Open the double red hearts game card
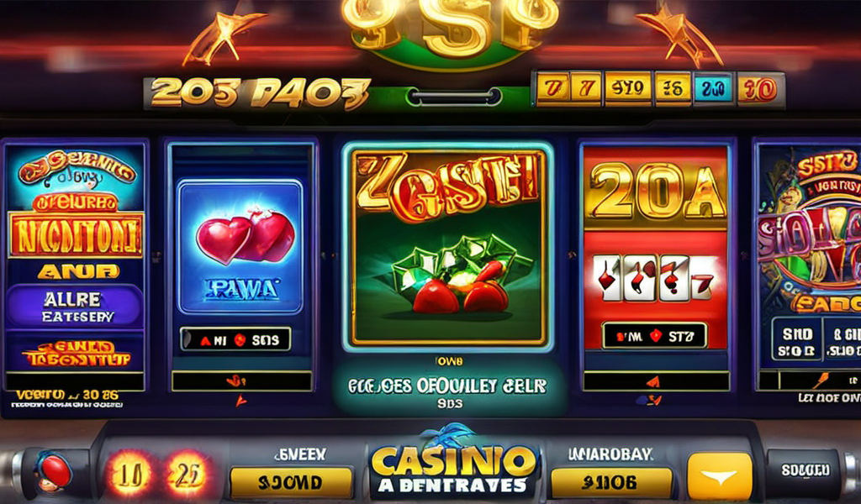Viewport: 861px width, 504px height. (240, 246)
